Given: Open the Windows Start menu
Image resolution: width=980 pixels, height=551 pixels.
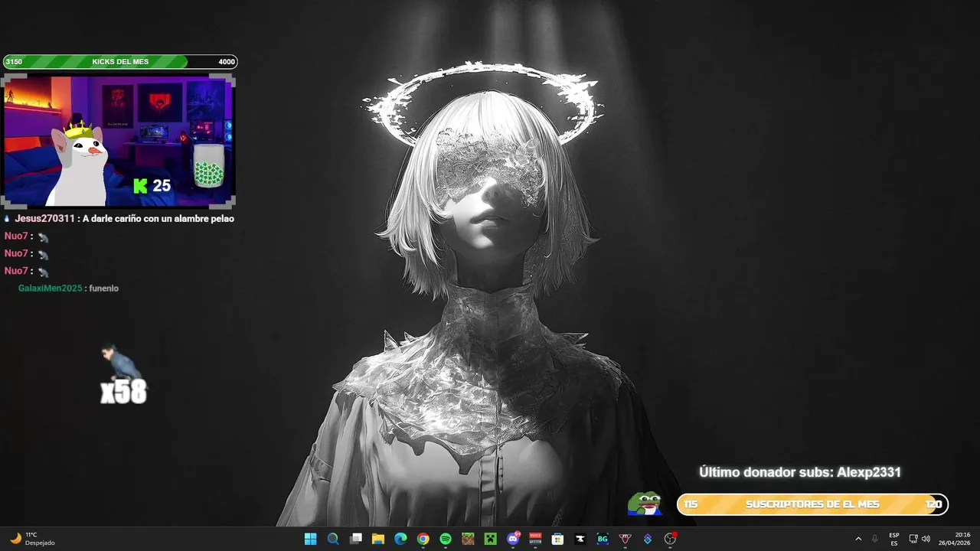Looking at the screenshot, I should pos(310,539).
